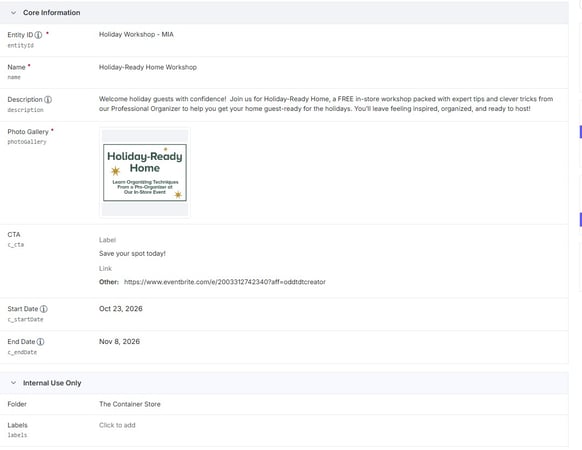Screen dimensions: 582x450
Task: Select the CTA 'Label' sub-heading
Action: (107, 240)
